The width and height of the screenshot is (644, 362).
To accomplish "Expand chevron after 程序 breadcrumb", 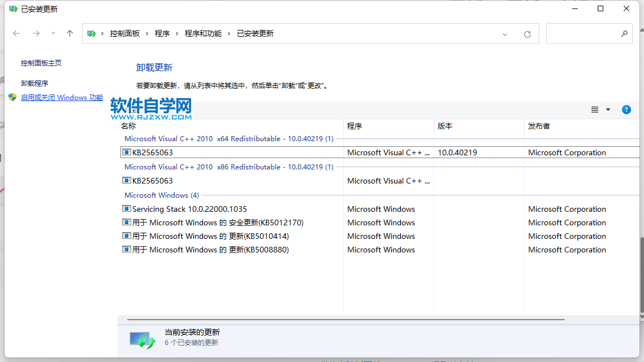I will point(177,34).
